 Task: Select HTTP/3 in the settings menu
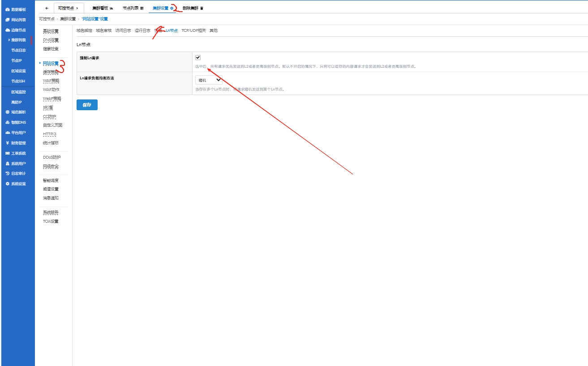pyautogui.click(x=50, y=134)
